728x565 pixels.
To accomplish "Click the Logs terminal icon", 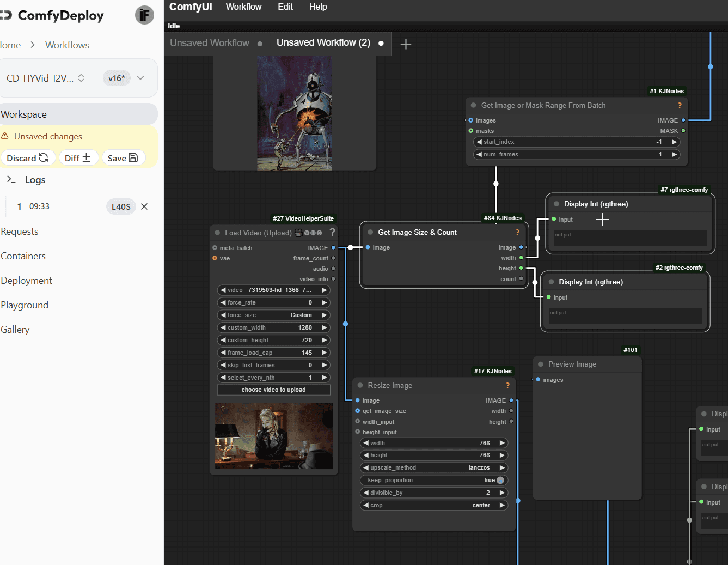I will click(x=11, y=180).
